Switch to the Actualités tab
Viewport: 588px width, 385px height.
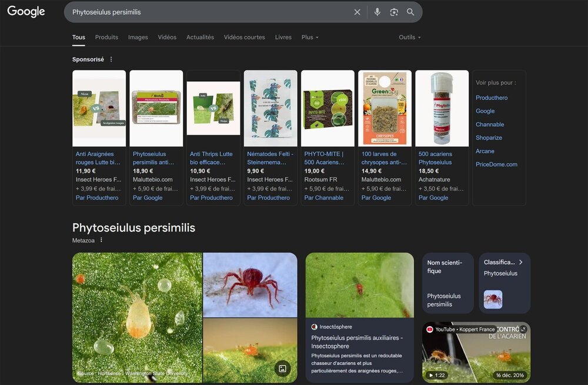(200, 37)
